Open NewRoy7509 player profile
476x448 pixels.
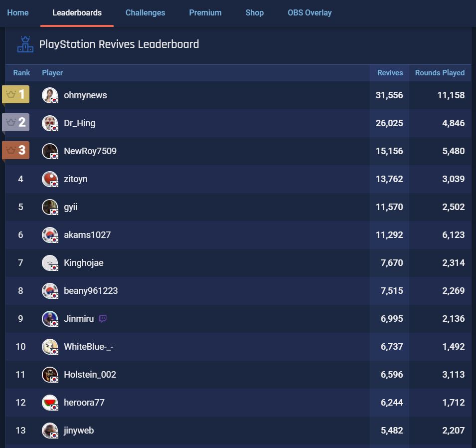90,151
